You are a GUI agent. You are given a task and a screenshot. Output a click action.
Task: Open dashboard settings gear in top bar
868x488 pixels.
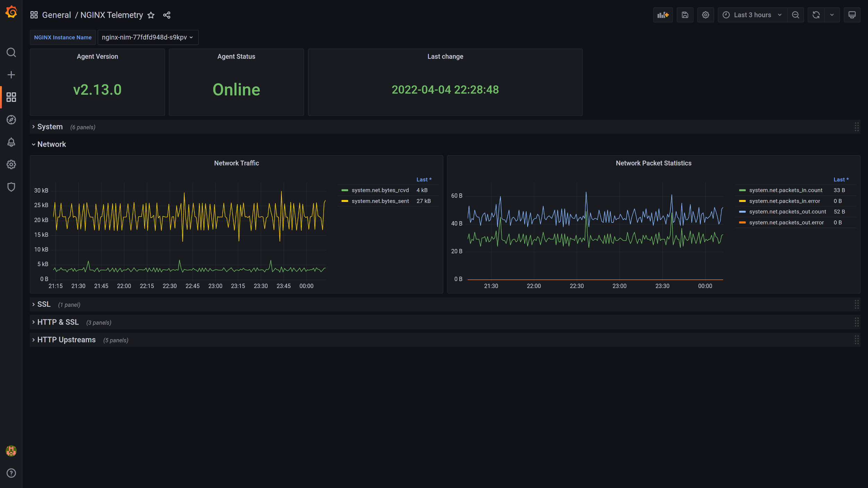pyautogui.click(x=706, y=15)
